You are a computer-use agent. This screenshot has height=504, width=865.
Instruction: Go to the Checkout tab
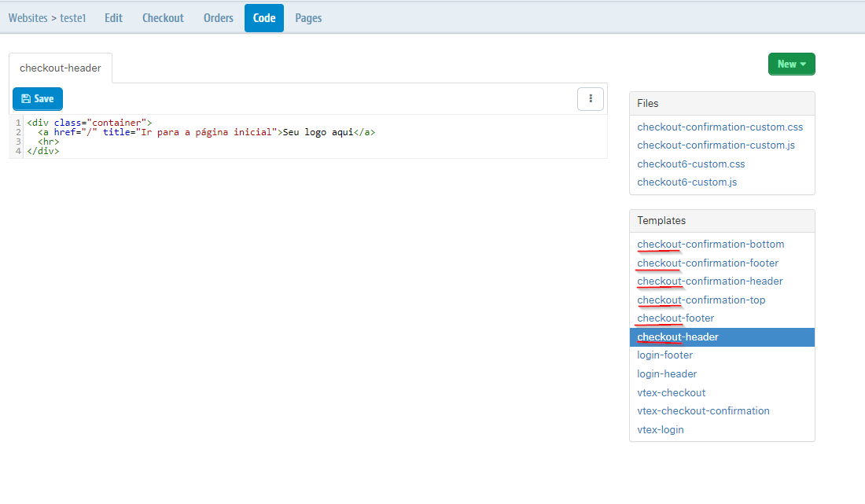pos(163,18)
